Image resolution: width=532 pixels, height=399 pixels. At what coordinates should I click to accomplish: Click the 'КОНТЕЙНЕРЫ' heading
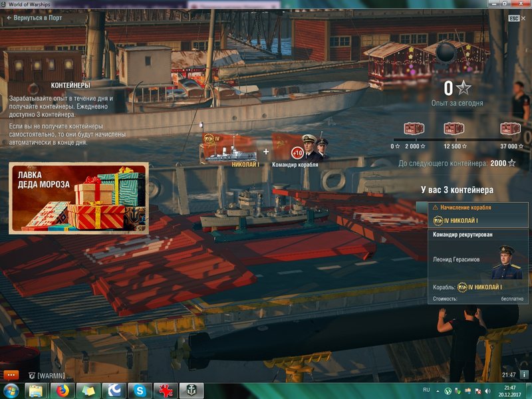70,85
